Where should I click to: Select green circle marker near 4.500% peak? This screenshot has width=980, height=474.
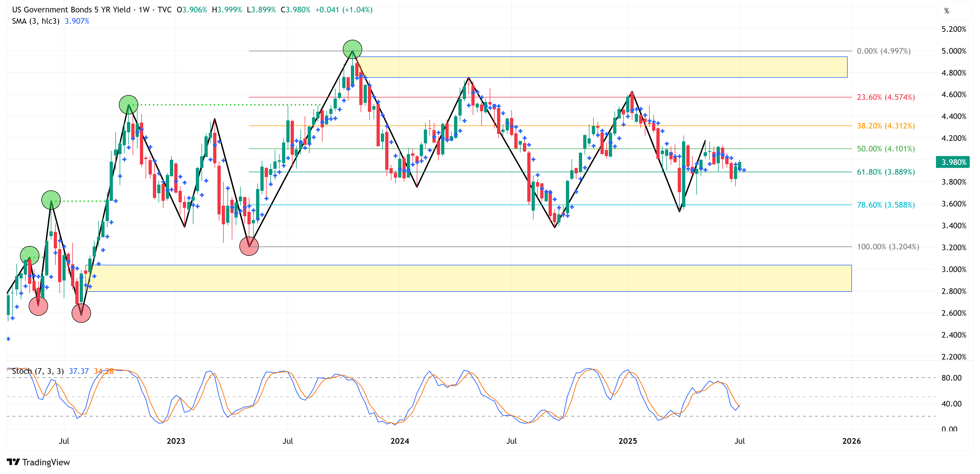coord(129,104)
